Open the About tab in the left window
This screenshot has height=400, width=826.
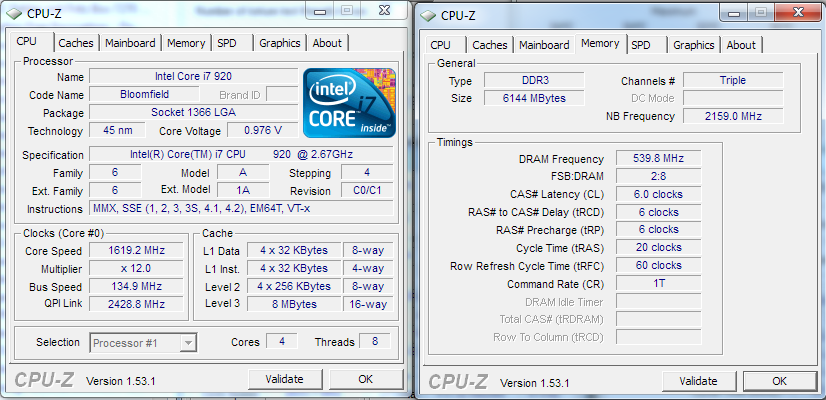point(327,43)
